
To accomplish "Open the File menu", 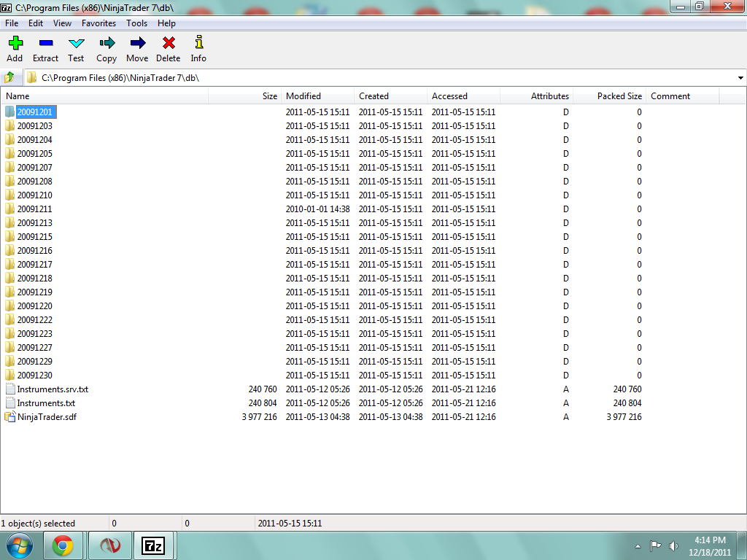I will pyautogui.click(x=12, y=23).
